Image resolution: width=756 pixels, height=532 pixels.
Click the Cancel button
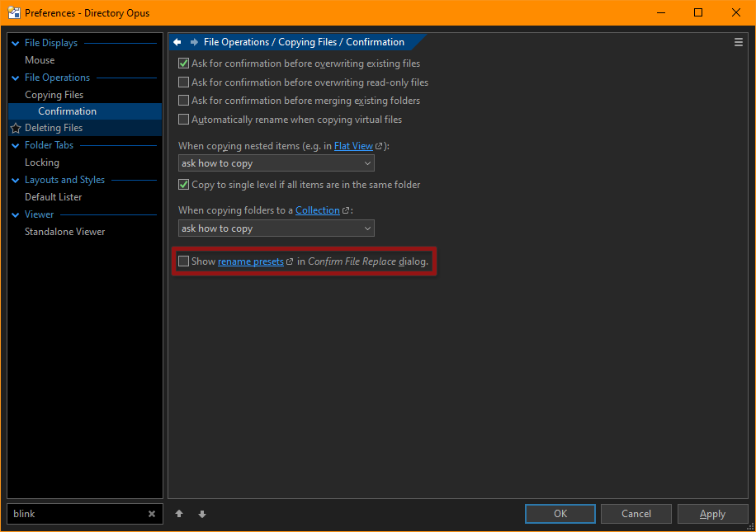click(636, 514)
